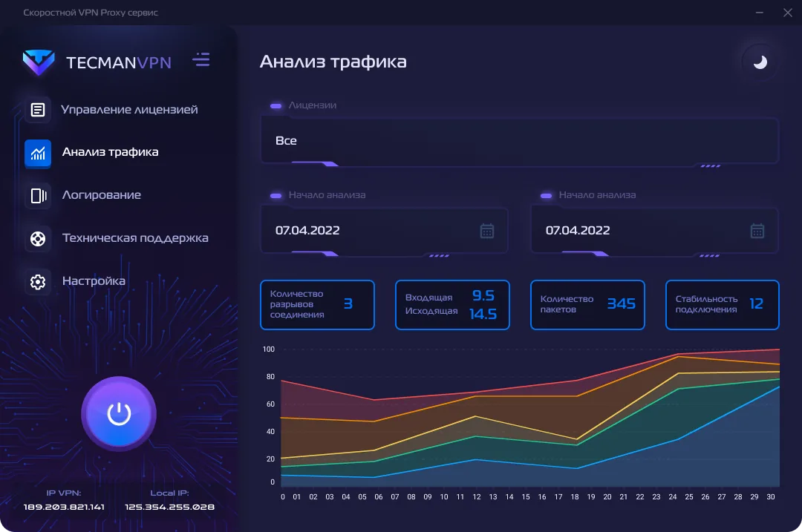Click the IP VPN address 189.203.821.141
802x532 pixels.
[x=64, y=507]
